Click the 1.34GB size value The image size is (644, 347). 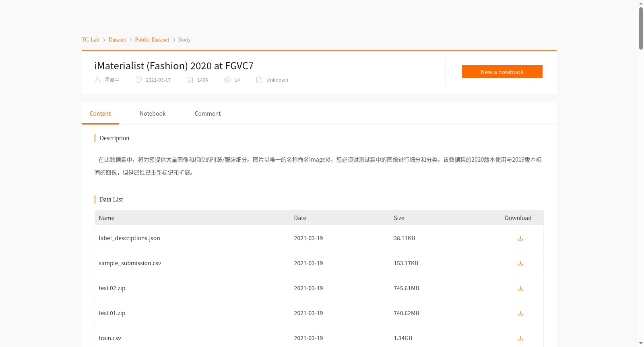click(x=403, y=338)
